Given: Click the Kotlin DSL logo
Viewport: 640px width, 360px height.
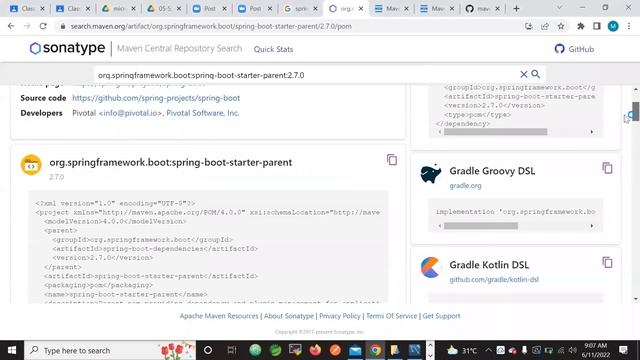Looking at the screenshot, I should (431, 267).
